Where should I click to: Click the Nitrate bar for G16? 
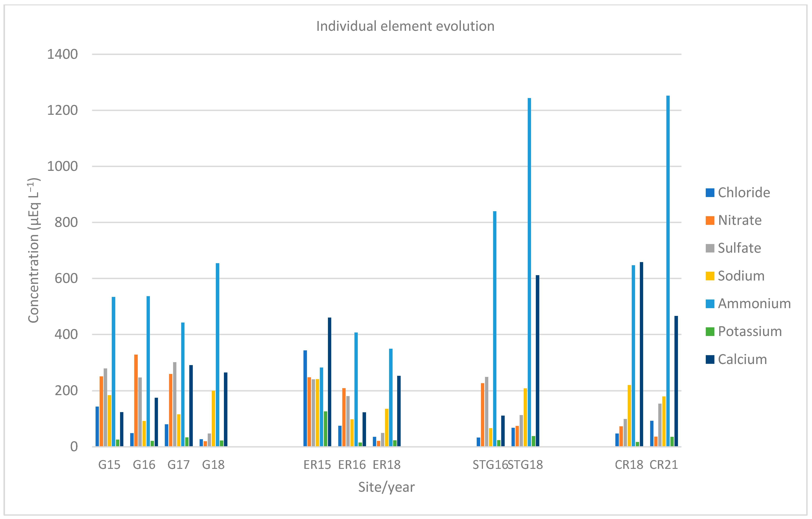click(136, 400)
